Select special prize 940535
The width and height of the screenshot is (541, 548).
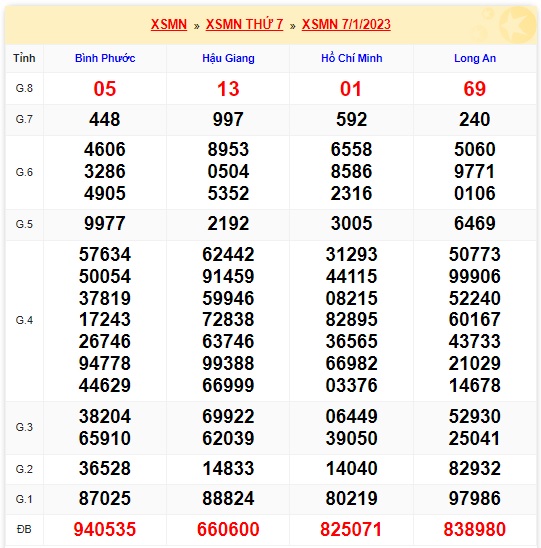pos(104,529)
